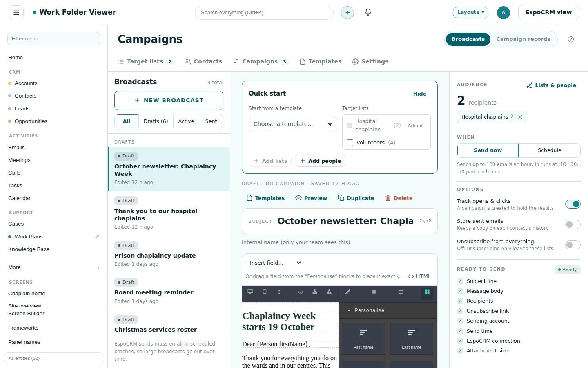Click the Add people button
Screen dimensions: 588x368
(320, 161)
